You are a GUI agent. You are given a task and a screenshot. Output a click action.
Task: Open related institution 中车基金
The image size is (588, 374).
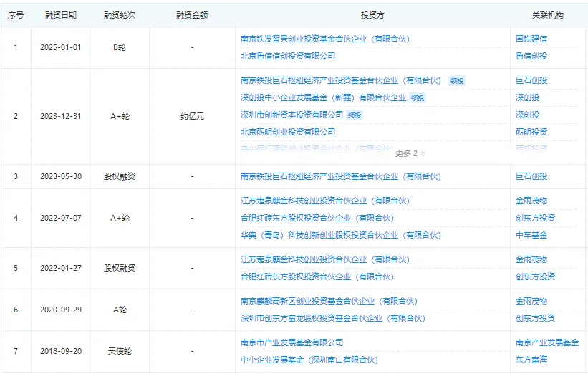point(531,235)
